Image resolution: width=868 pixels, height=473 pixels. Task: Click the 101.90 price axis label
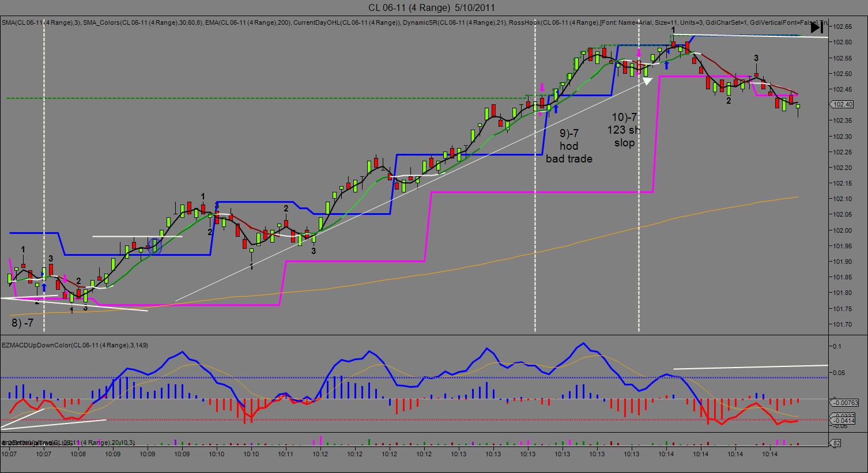coord(843,262)
